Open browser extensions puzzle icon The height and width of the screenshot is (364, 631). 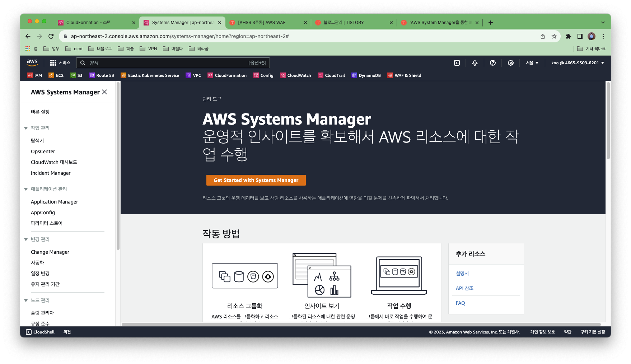(569, 36)
